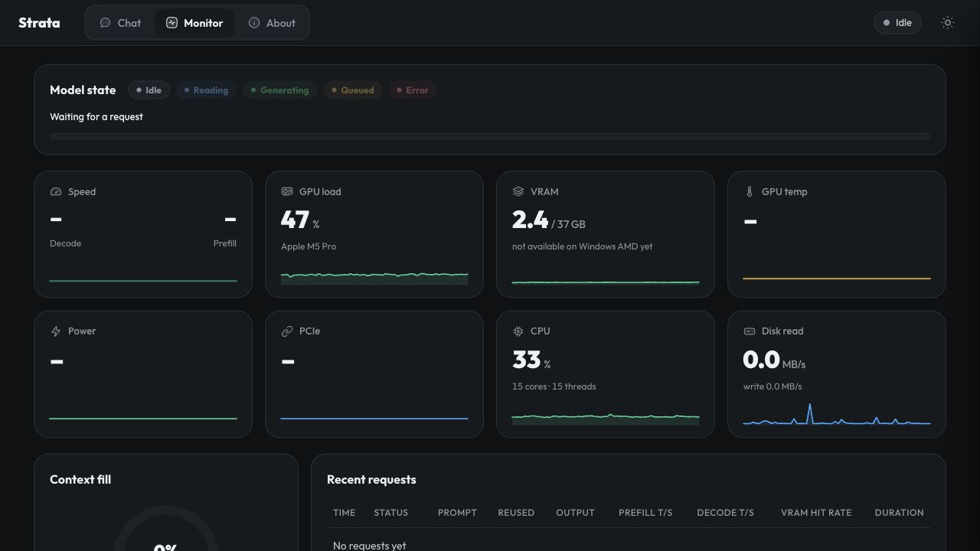Click 'not available on Windows AMD yet' text
The image size is (980, 551).
click(583, 246)
